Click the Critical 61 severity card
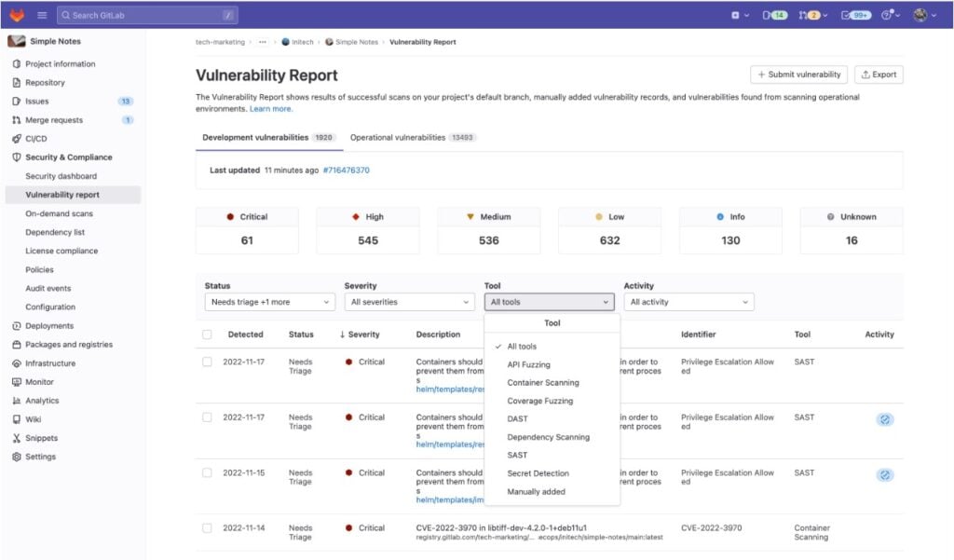 point(247,230)
